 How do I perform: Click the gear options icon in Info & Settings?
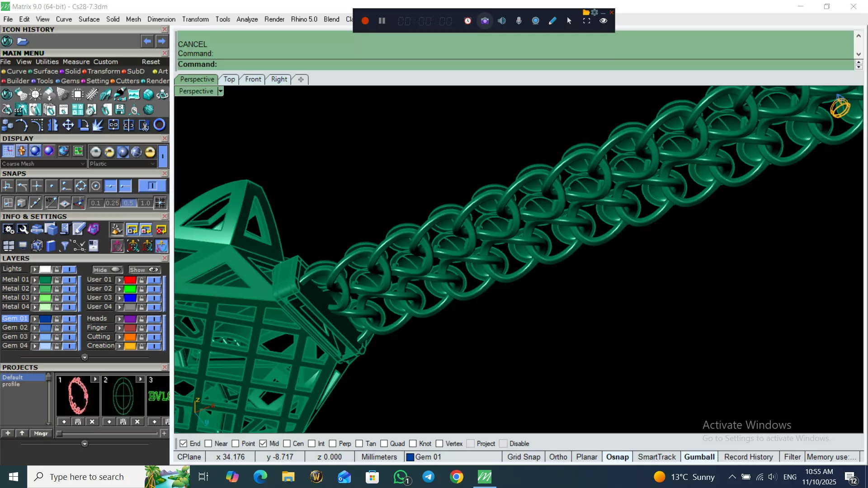coord(9,230)
